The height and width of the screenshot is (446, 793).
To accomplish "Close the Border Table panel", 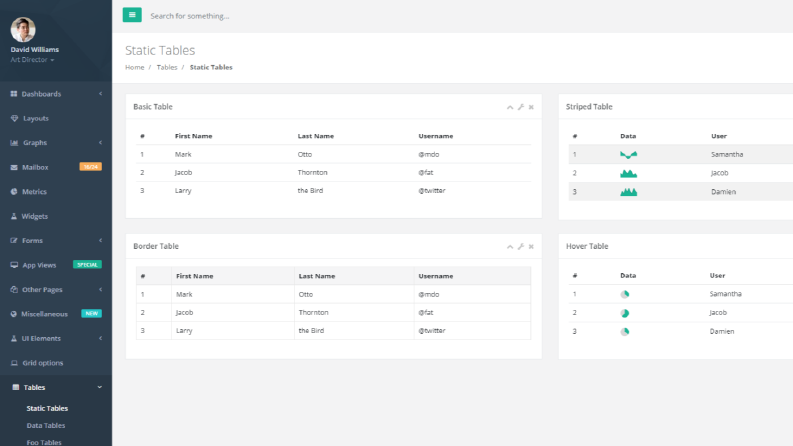I will [x=531, y=247].
